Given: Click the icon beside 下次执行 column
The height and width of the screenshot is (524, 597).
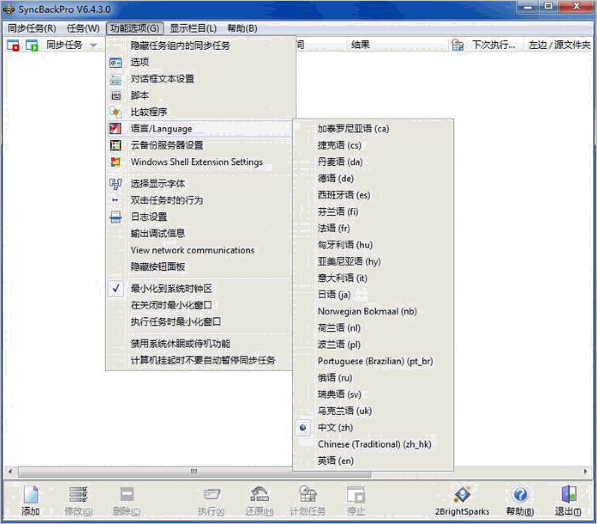Looking at the screenshot, I should click(458, 45).
